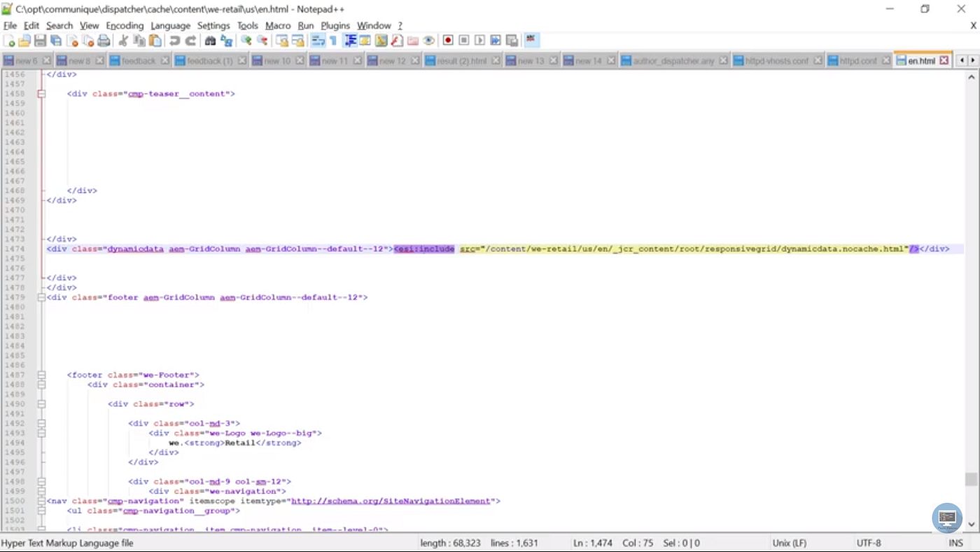Click the Unix (LF) status bar field
Viewport: 980px width, 552px height.
(790, 543)
